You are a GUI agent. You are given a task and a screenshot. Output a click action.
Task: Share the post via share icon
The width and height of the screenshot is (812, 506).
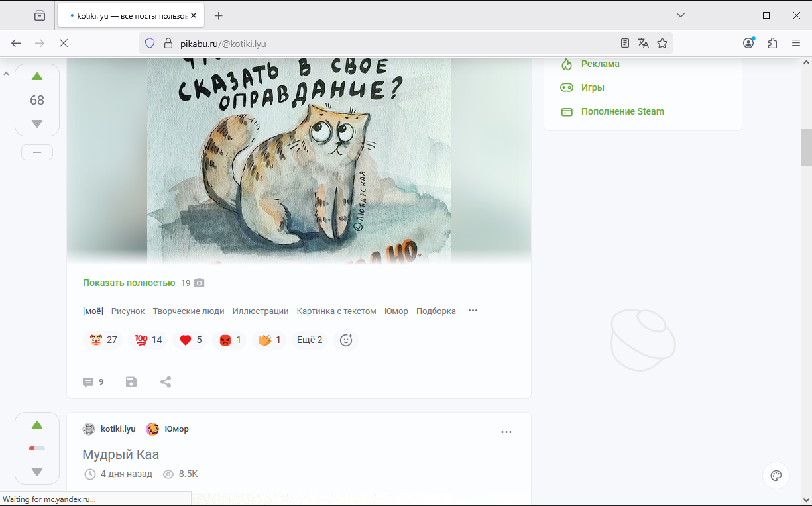click(166, 382)
